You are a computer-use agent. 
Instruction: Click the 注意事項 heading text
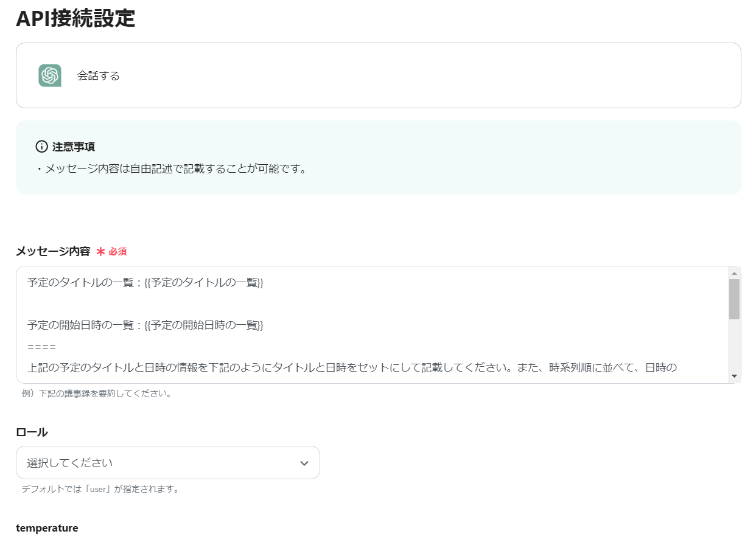tap(74, 147)
